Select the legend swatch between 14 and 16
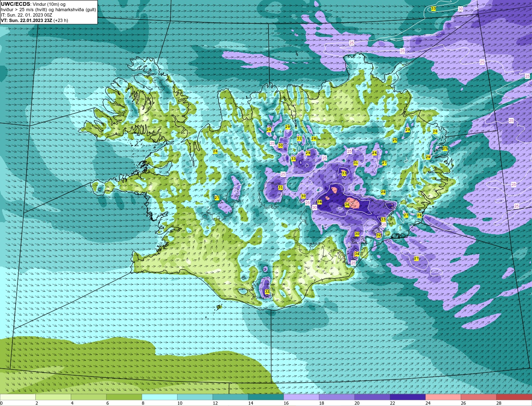532x406 pixels. 266,397
